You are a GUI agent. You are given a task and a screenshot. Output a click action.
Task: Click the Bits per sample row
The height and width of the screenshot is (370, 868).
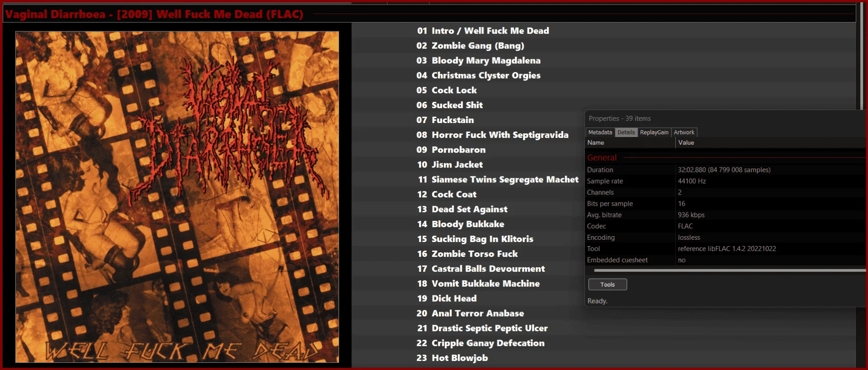pos(725,204)
